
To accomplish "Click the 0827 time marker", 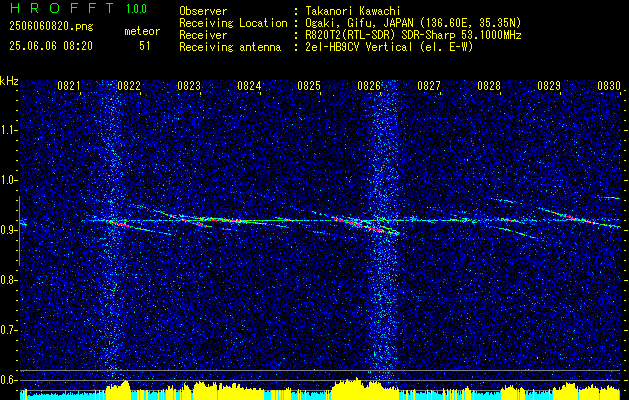I will (x=429, y=86).
